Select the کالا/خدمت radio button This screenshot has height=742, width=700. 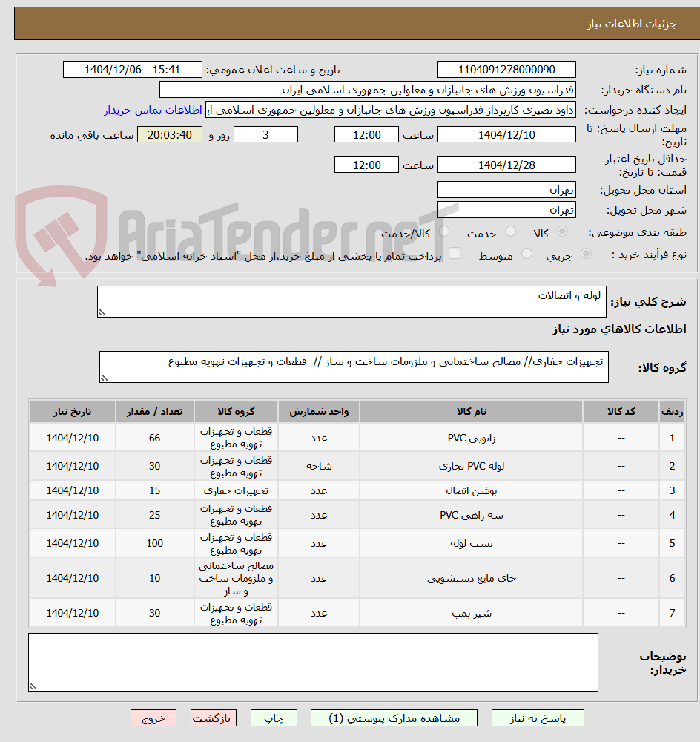click(x=444, y=232)
